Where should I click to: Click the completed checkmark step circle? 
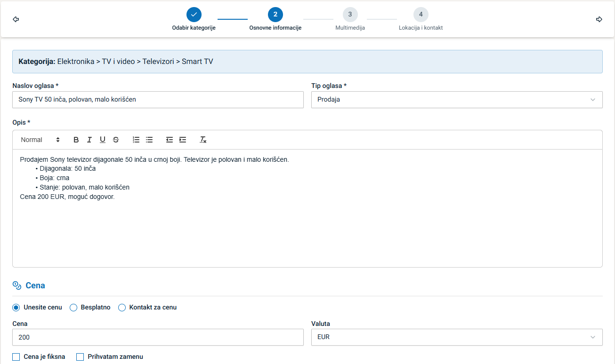point(194,15)
